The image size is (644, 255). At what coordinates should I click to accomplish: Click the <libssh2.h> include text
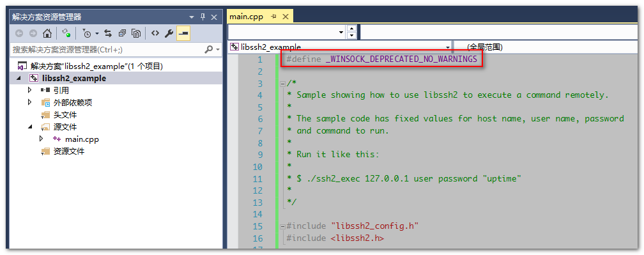pyautogui.click(x=357, y=238)
